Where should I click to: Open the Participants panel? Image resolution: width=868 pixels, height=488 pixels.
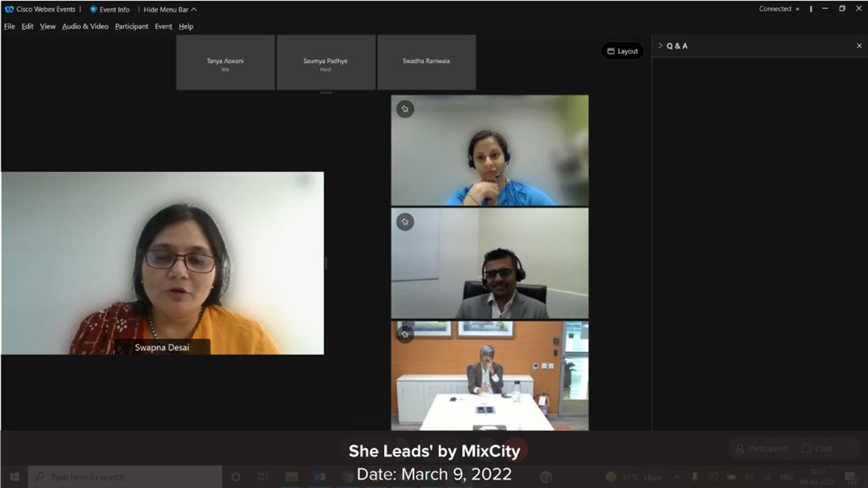(x=762, y=449)
